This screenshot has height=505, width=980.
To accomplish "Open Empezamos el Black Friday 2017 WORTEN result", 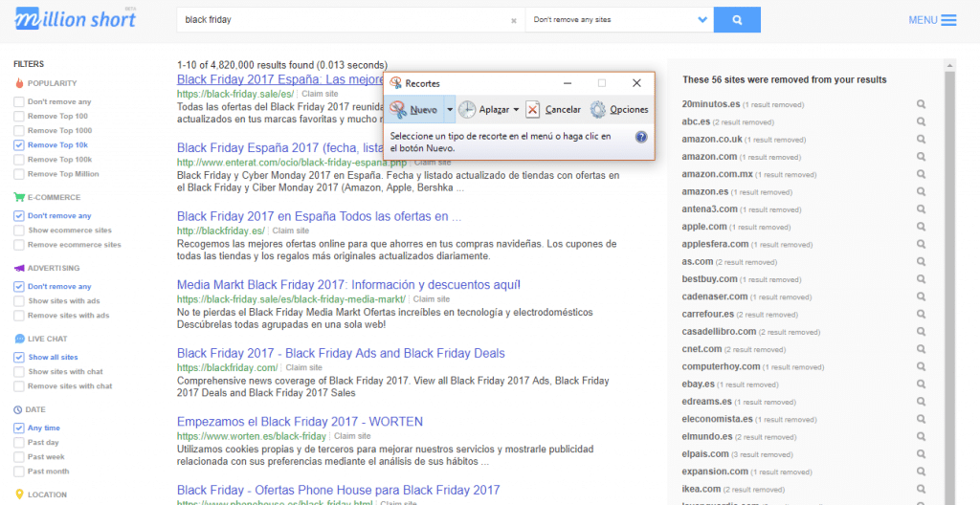I will point(300,421).
